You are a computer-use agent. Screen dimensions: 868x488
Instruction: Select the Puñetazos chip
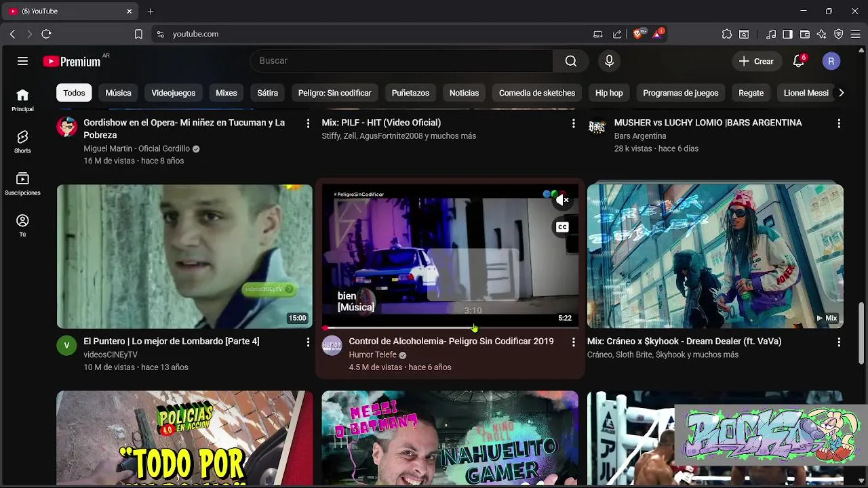click(410, 93)
